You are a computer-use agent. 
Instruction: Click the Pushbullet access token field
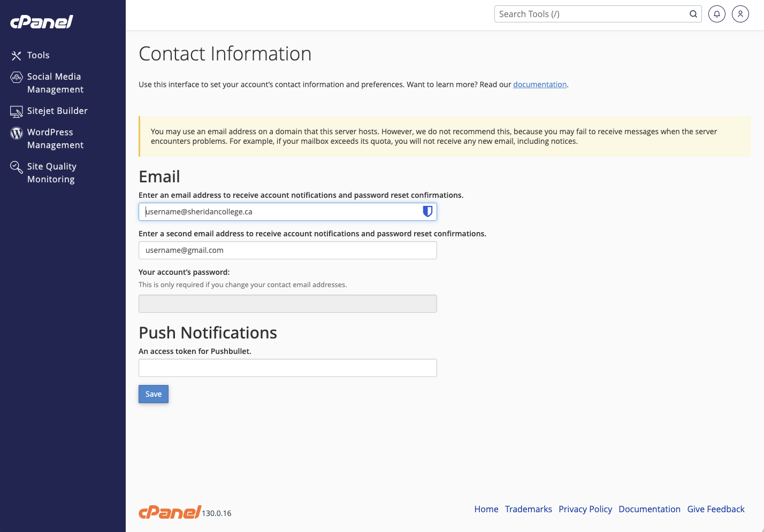tap(287, 368)
